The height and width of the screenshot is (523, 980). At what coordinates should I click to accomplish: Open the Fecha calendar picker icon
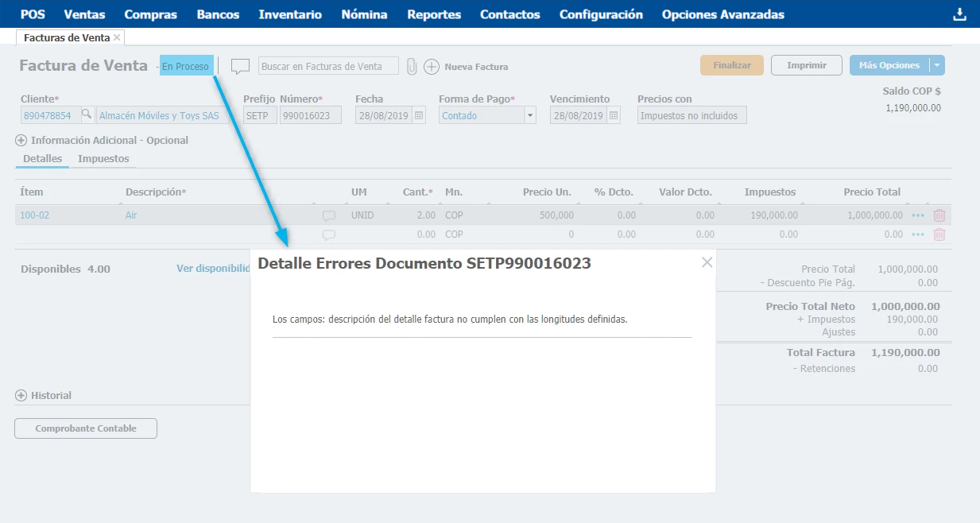tap(419, 115)
